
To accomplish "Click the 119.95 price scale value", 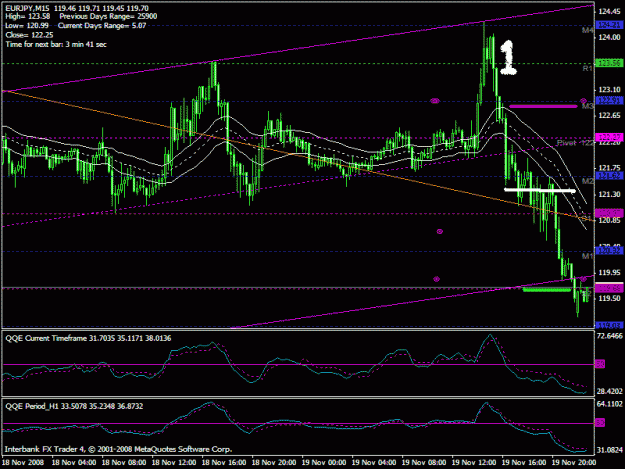I will point(609,273).
